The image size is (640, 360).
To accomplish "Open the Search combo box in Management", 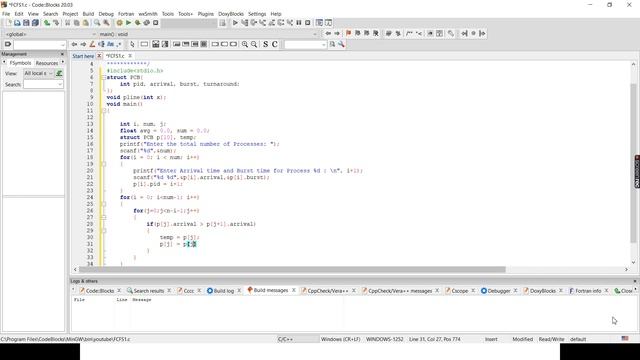I will click(43, 84).
